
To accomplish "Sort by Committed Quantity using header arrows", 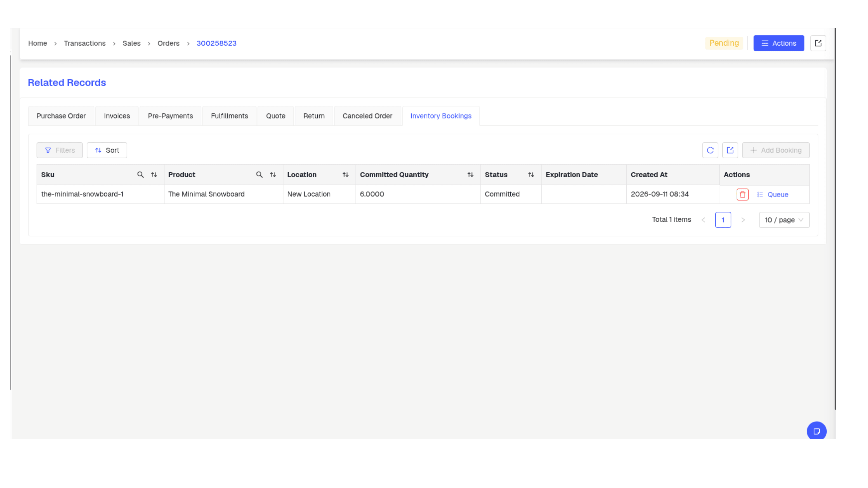I will (x=470, y=174).
